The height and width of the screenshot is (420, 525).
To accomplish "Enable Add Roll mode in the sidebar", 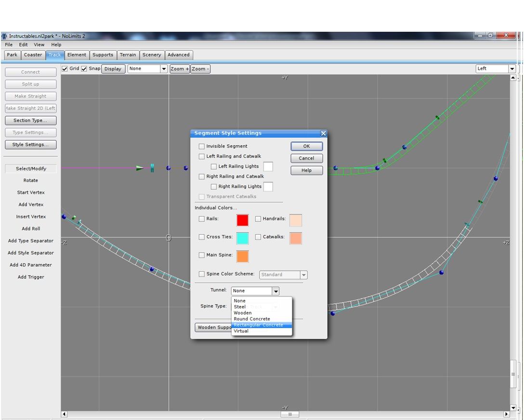I will pyautogui.click(x=30, y=229).
